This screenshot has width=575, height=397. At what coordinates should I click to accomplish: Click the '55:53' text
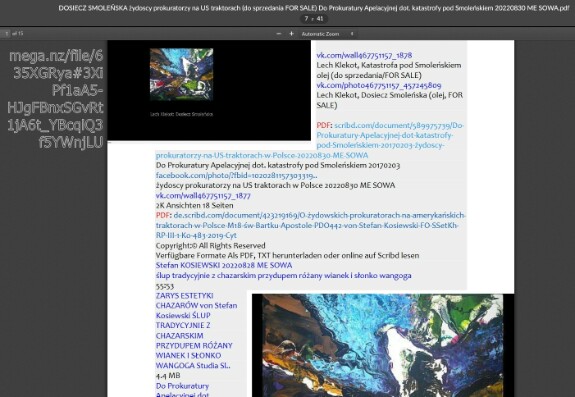[165, 286]
